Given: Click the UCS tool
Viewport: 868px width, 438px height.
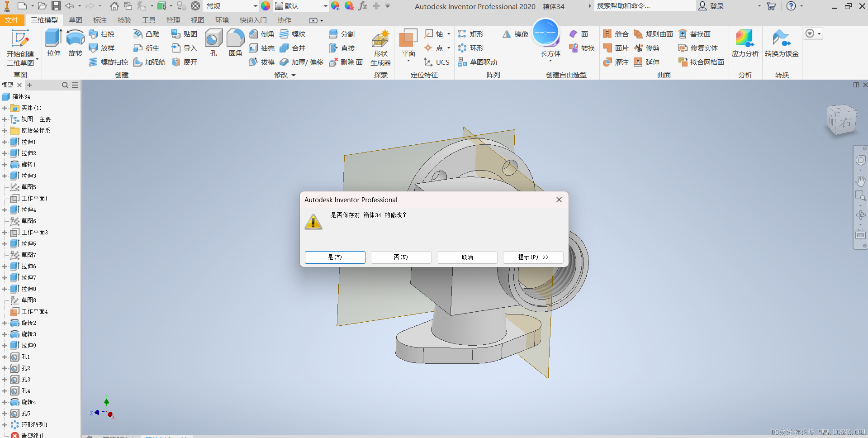Looking at the screenshot, I should click(436, 62).
